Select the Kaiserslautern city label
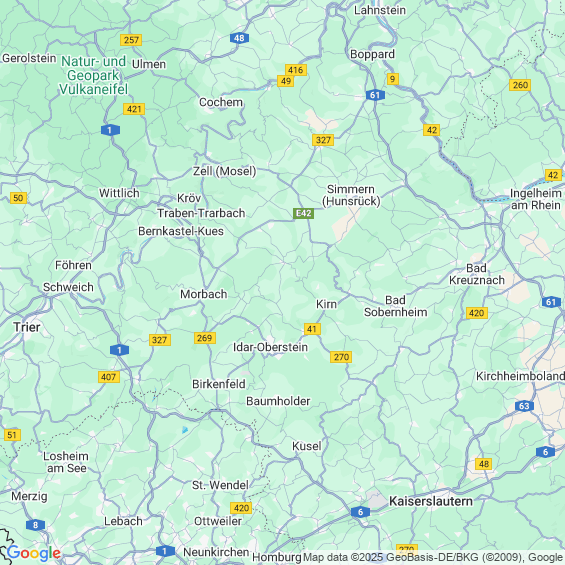565x565 pixels. click(x=431, y=501)
